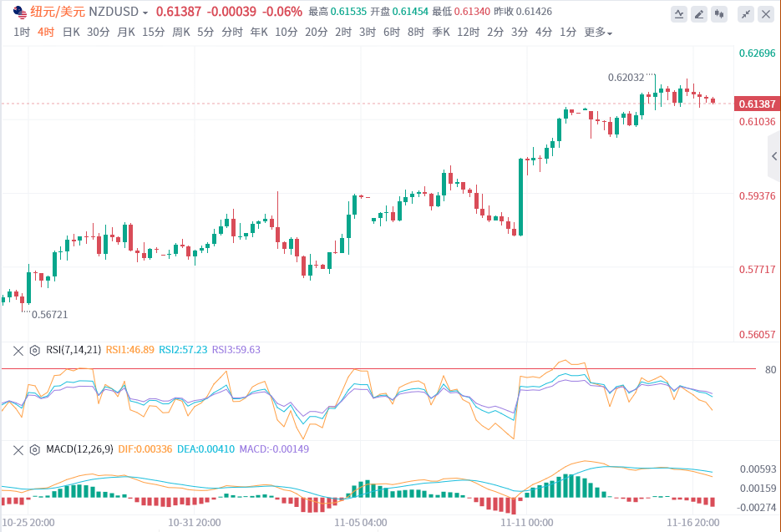Open the chart type line icon
This screenshot has height=532, width=781.
[x=678, y=14]
